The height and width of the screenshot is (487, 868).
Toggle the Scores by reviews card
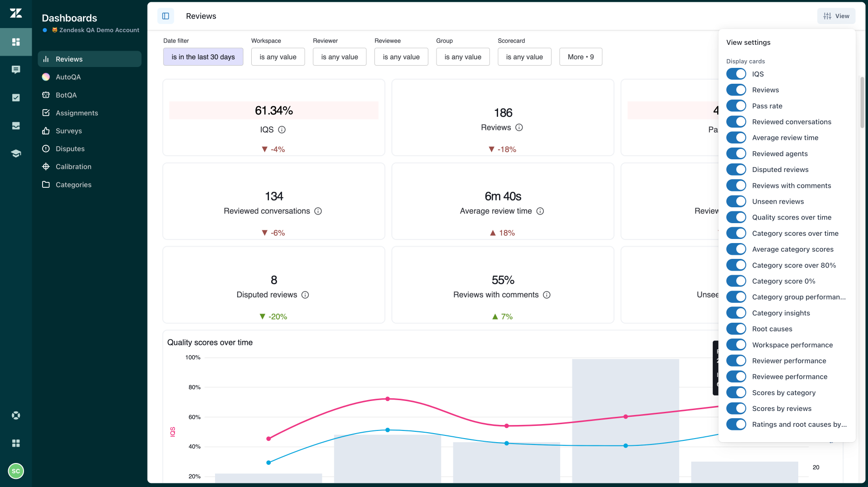click(x=736, y=408)
